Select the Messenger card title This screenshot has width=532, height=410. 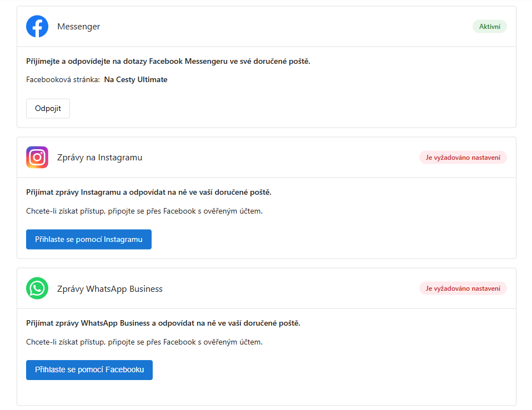pos(78,27)
